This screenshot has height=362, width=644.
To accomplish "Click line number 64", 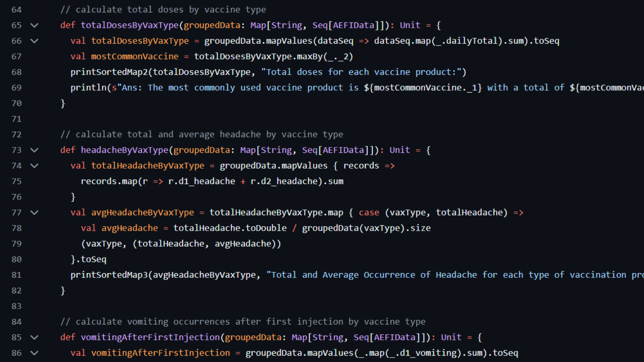I will click(x=16, y=10).
